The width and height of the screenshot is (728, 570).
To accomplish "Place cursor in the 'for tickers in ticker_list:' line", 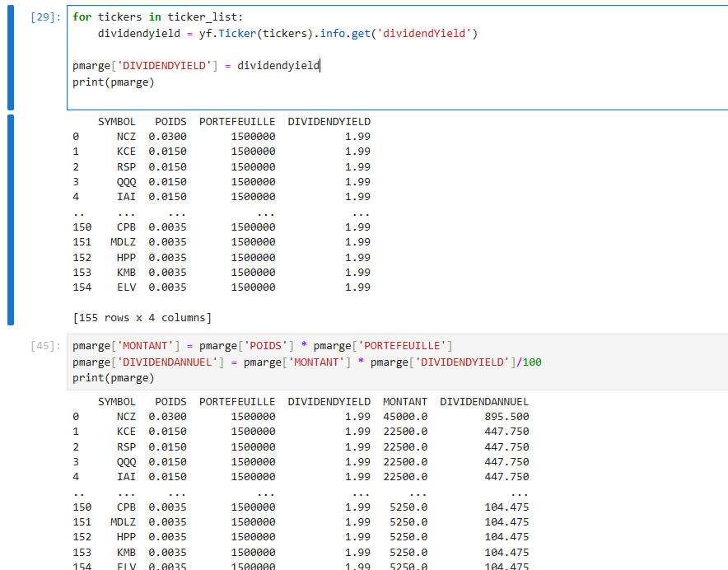I will [x=158, y=17].
